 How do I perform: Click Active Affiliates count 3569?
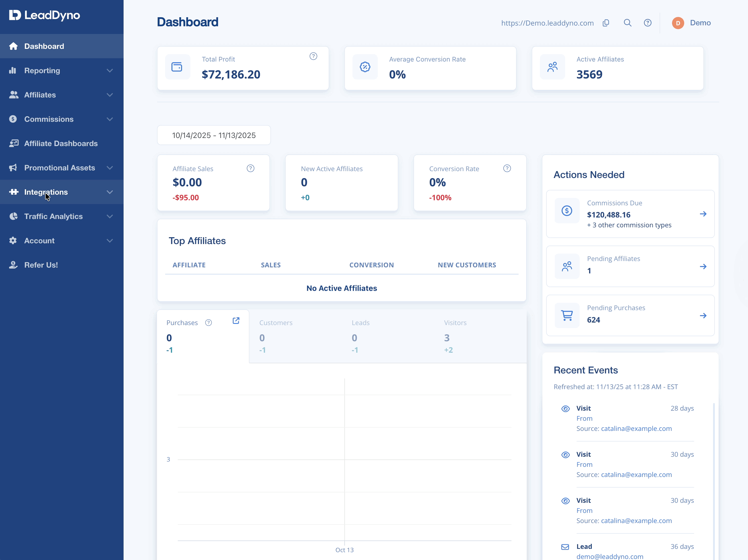tap(589, 74)
